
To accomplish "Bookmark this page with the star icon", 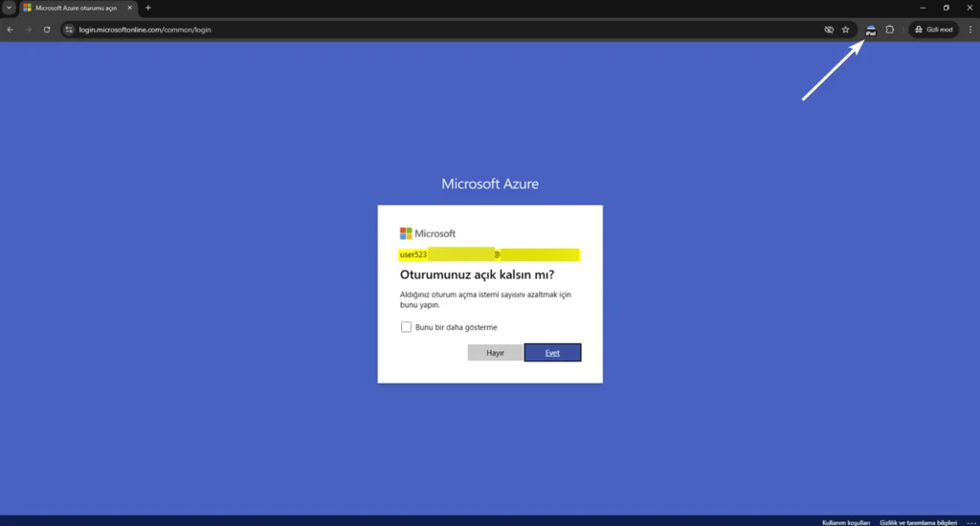I will [x=845, y=30].
